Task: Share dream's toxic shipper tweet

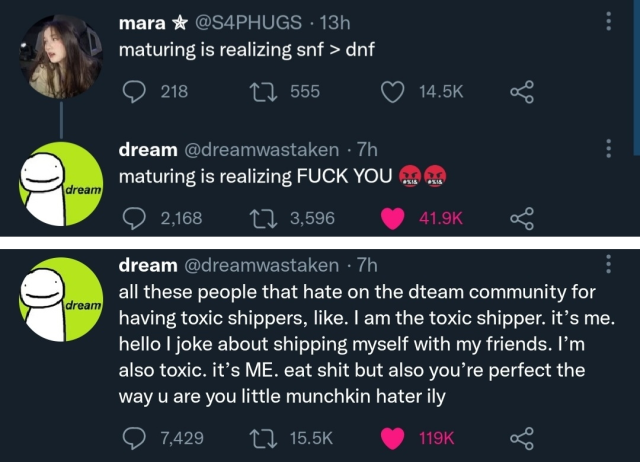Action: (x=522, y=438)
